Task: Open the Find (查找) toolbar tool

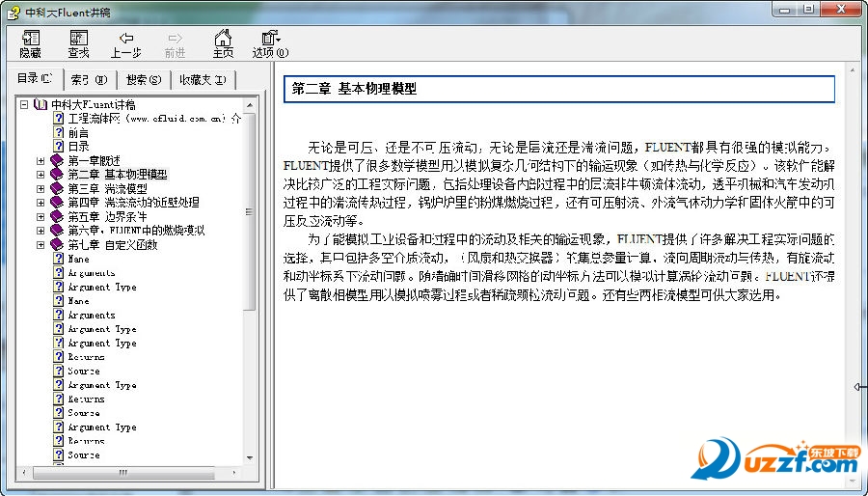Action: pos(79,44)
